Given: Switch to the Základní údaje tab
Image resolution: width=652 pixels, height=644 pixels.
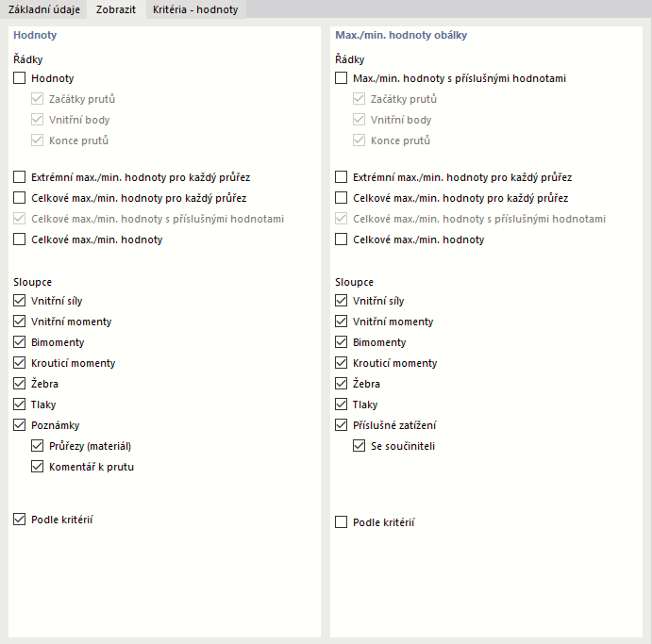Looking at the screenshot, I should (x=43, y=9).
